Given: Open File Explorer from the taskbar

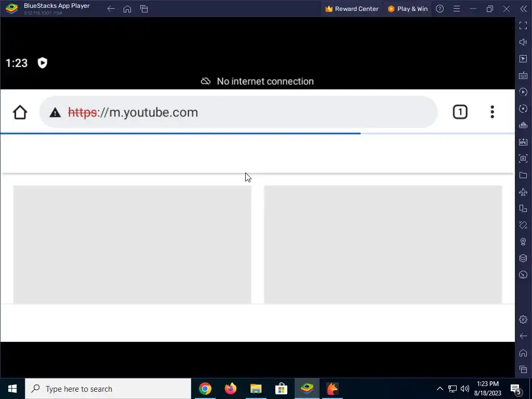Looking at the screenshot, I should click(256, 389).
